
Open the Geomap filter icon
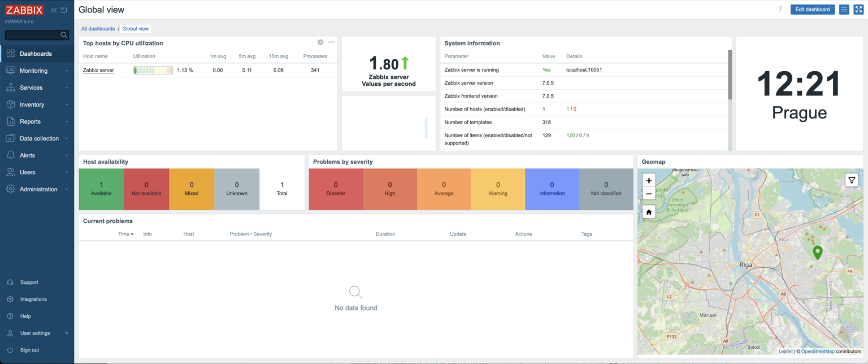[852, 179]
